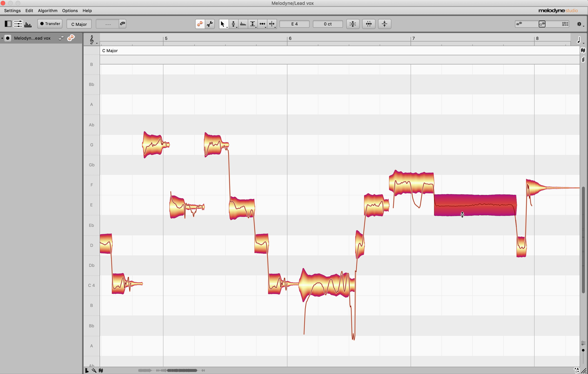
Task: Choose the separate blobs display option
Action: pyautogui.click(x=519, y=24)
